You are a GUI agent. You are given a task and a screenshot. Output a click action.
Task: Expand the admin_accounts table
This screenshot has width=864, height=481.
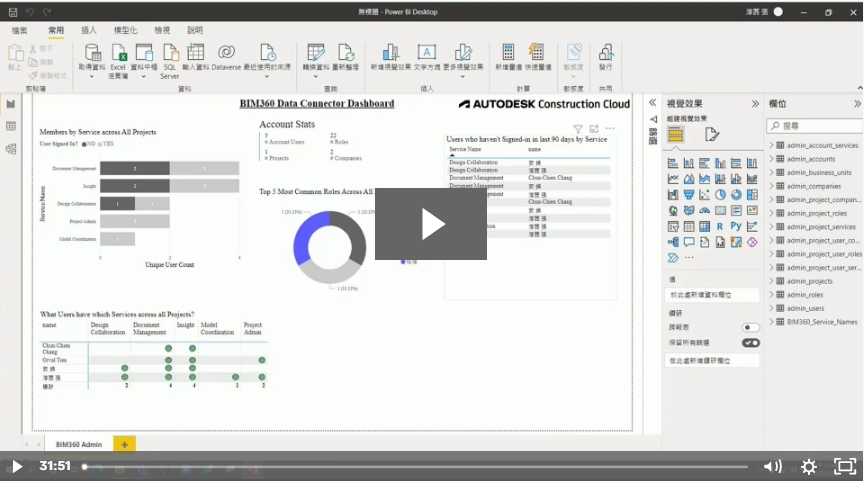(x=771, y=159)
